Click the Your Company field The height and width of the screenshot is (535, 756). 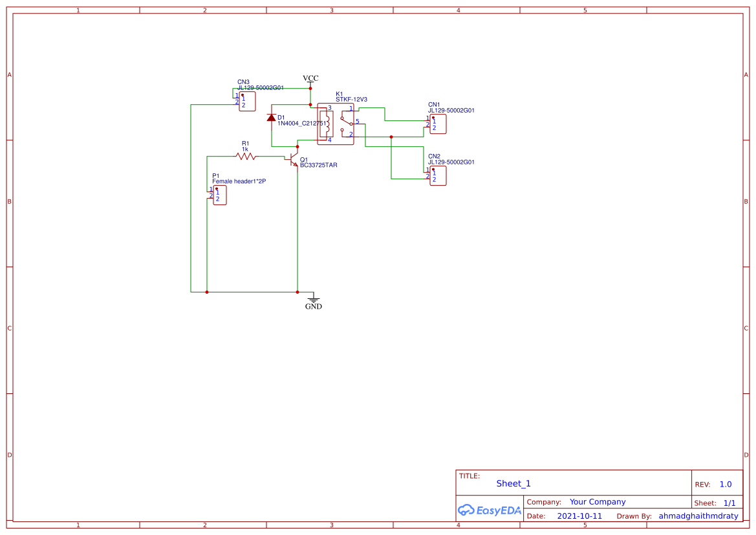597,502
